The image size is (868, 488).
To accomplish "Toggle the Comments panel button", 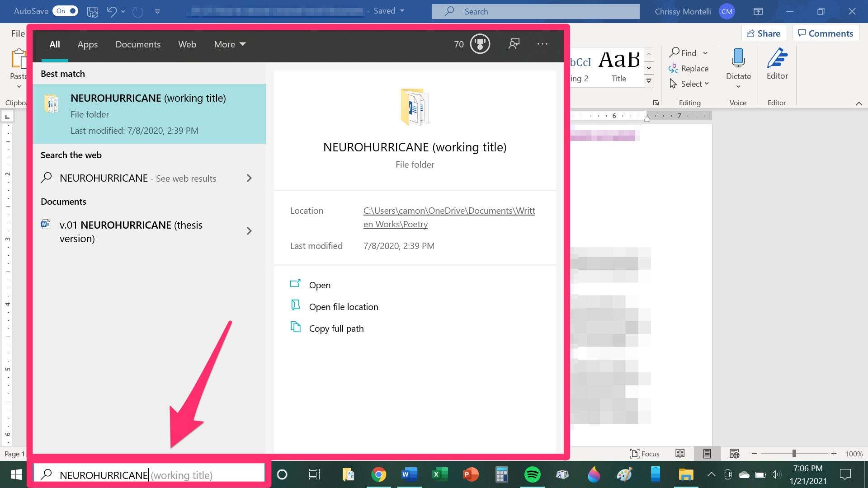I will point(825,33).
